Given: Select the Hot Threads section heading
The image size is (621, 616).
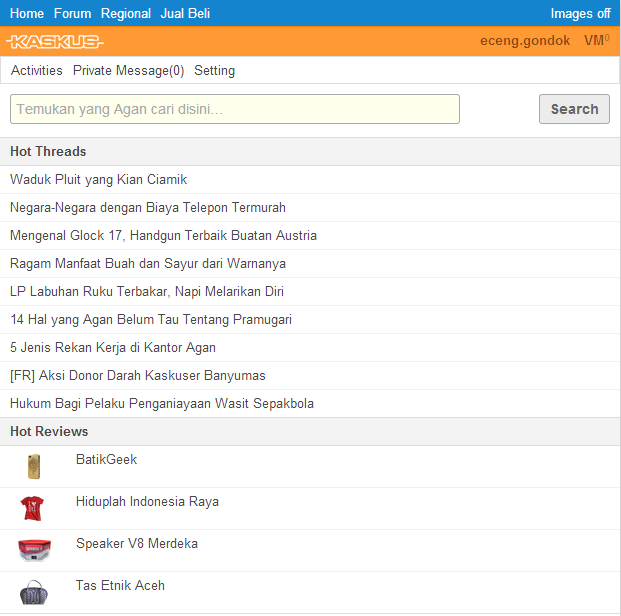Looking at the screenshot, I should (48, 152).
